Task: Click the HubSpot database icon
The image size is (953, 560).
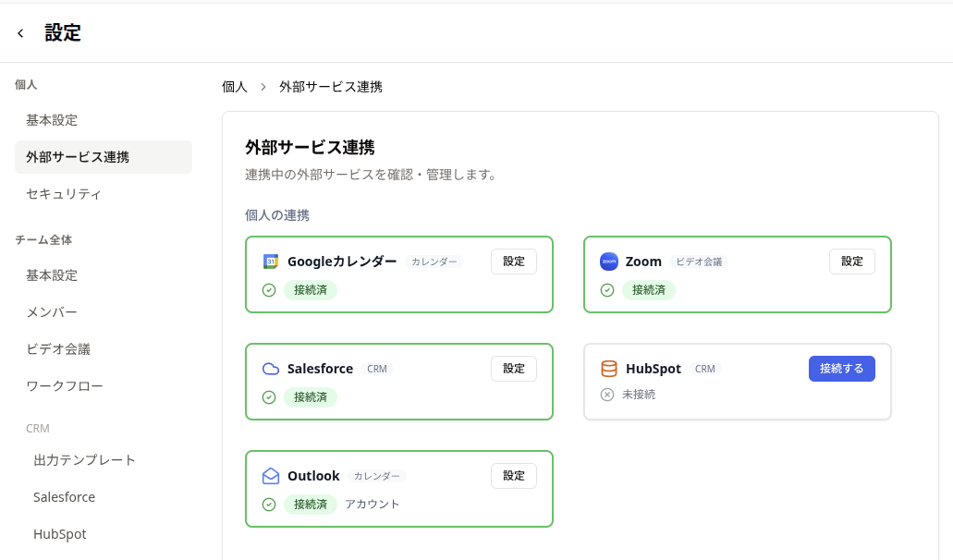Action: [608, 369]
